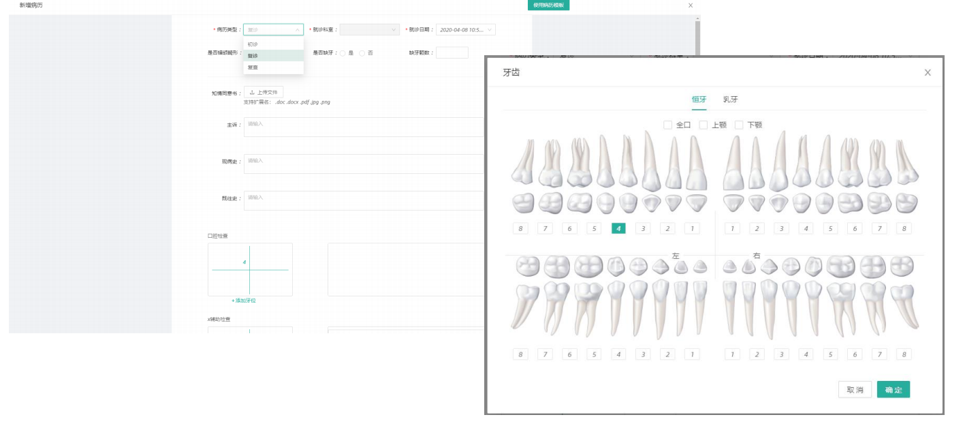
Task: Check the 下颌 checkbox
Action: pyautogui.click(x=739, y=125)
